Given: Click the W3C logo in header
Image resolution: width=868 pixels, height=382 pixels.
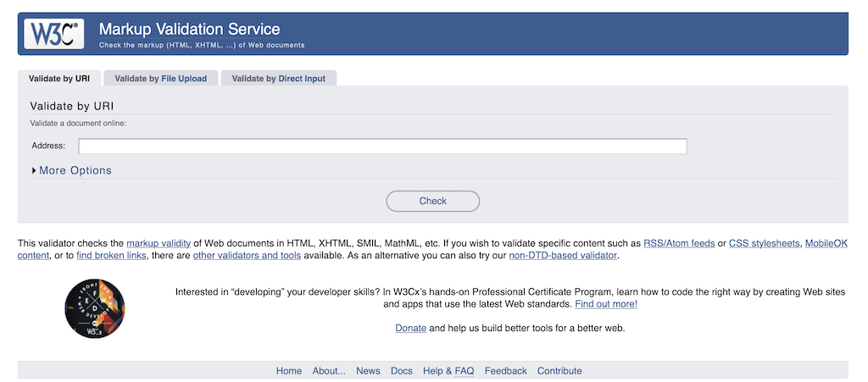Looking at the screenshot, I should pyautogui.click(x=53, y=34).
